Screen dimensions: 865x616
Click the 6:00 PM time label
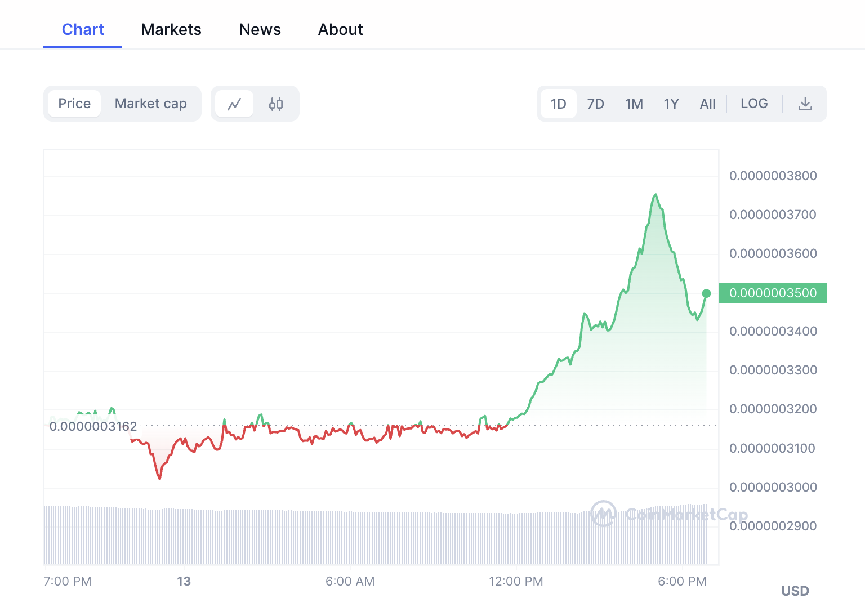point(683,581)
